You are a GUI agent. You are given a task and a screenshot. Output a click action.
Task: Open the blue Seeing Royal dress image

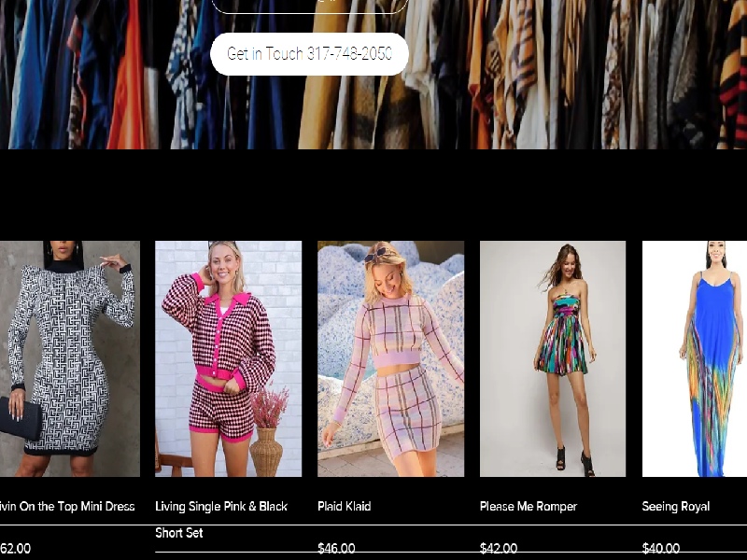click(x=695, y=359)
